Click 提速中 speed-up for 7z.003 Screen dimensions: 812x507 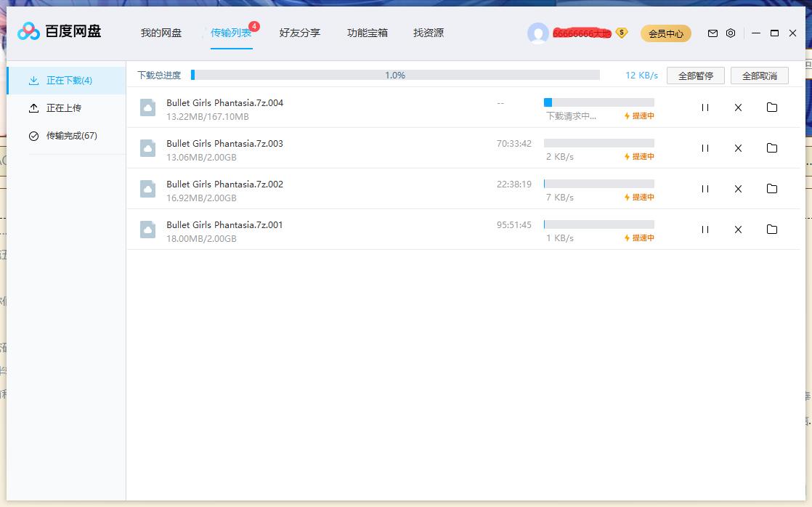(639, 156)
